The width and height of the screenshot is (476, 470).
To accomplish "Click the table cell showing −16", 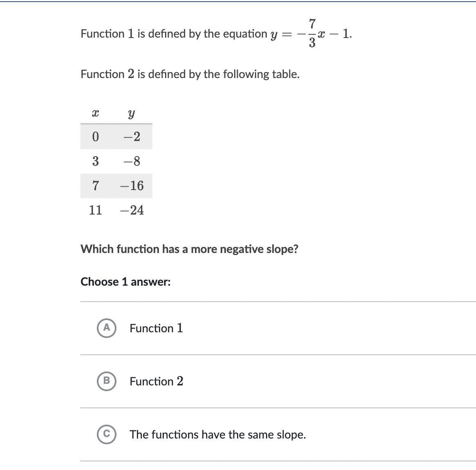I will tap(132, 186).
